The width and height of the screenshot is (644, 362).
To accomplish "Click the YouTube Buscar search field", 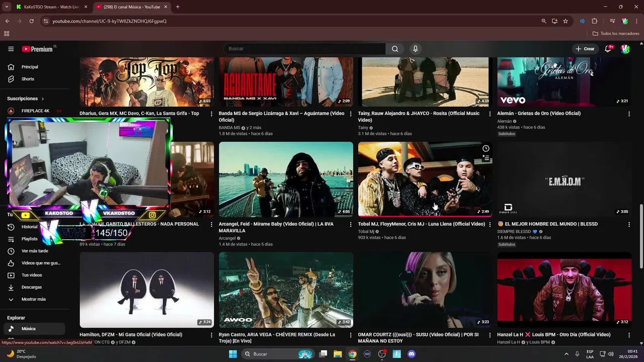I will click(305, 49).
